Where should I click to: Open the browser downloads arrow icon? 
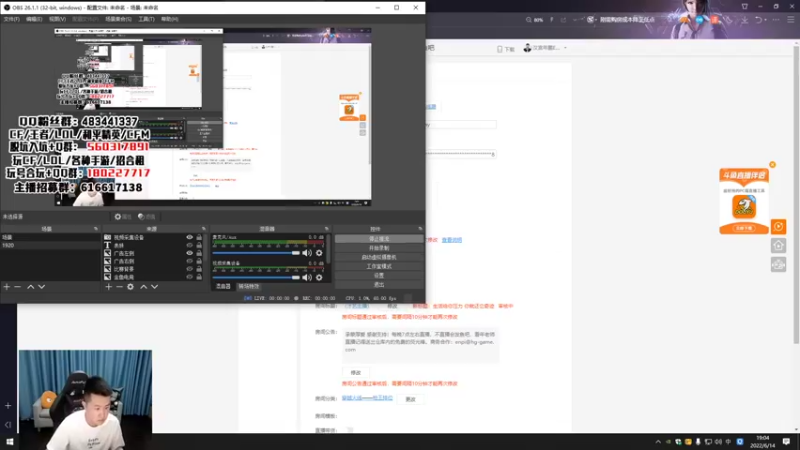745,19
